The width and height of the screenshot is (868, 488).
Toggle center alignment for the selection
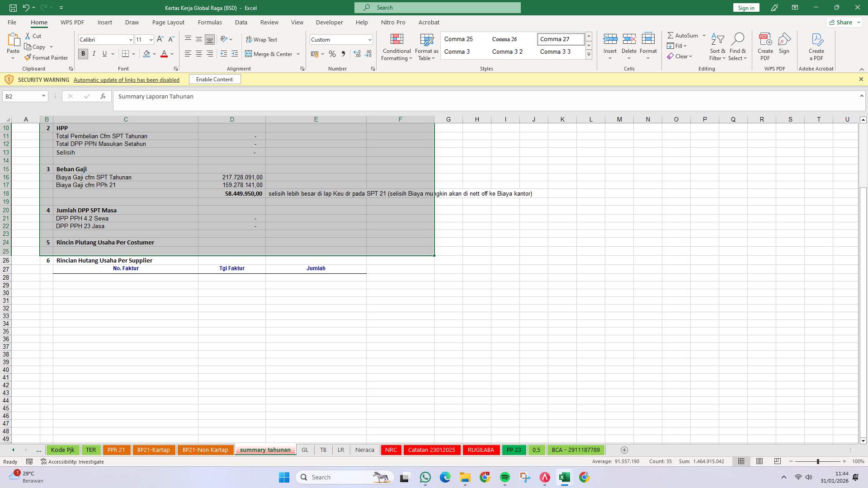(199, 54)
